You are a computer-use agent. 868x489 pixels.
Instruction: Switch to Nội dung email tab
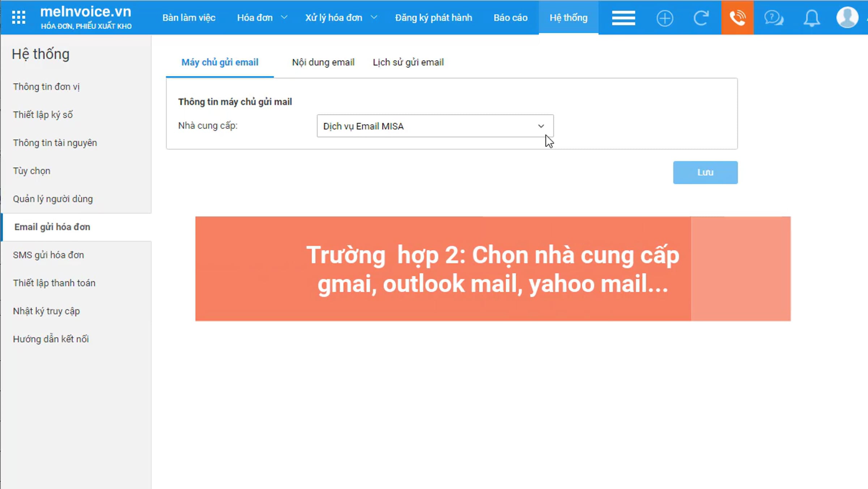click(323, 62)
